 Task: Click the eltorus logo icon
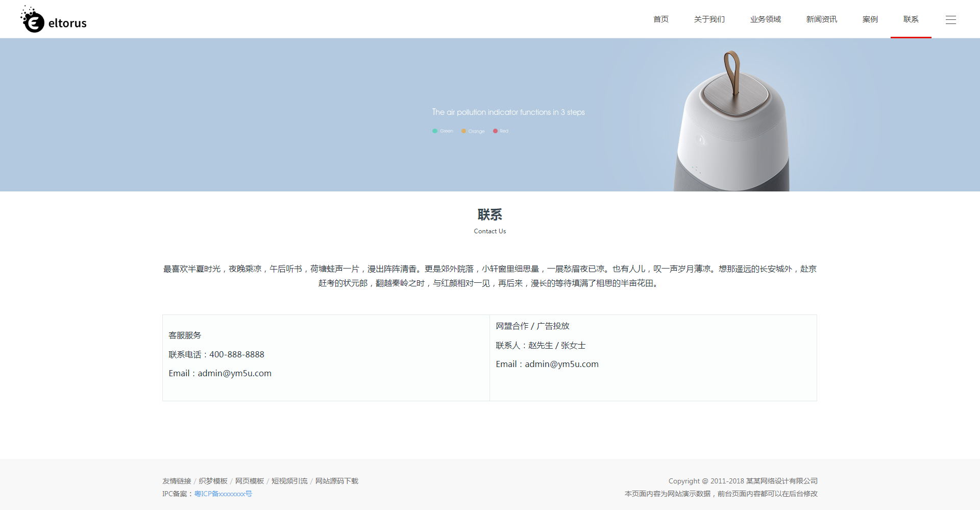pos(33,20)
